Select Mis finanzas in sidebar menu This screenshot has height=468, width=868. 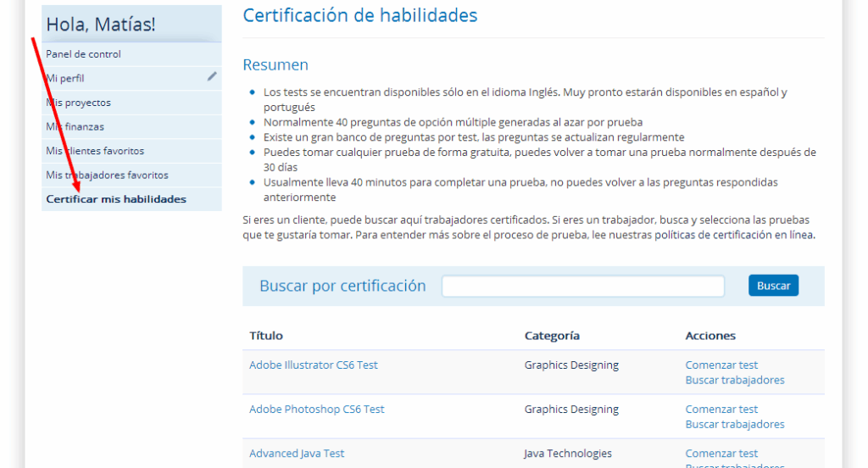pos(75,127)
